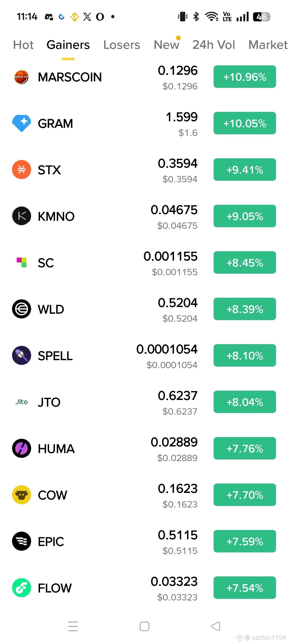288x644 pixels.
Task: Tap the +7.59% EPIC change button
Action: 245,541
